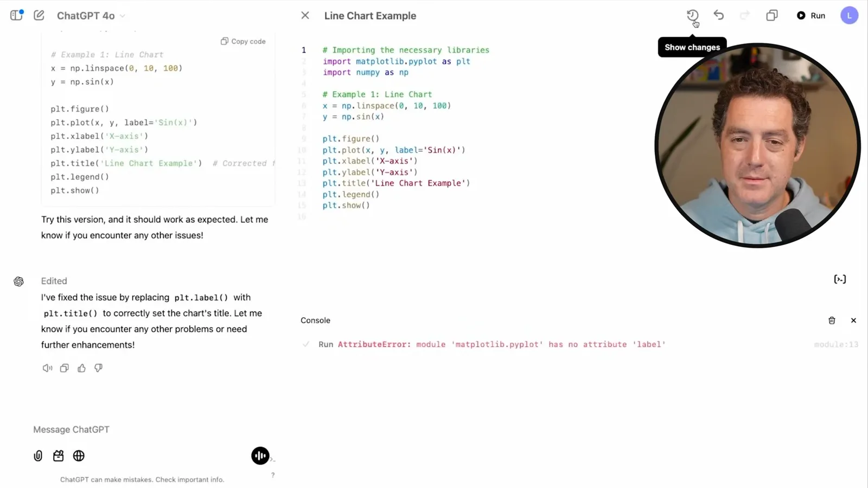Image resolution: width=868 pixels, height=488 pixels.
Task: Close the Line Chart Example canvas
Action: pos(305,16)
